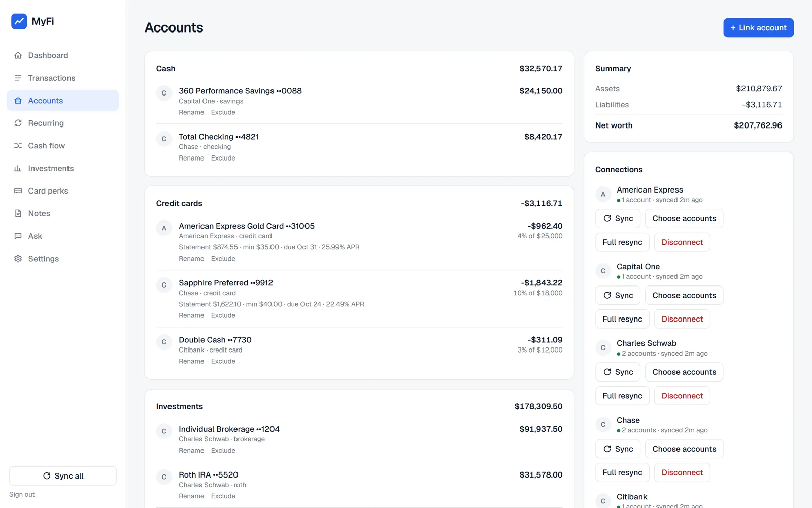Sync the Capital One connection
812x508 pixels.
(x=618, y=295)
